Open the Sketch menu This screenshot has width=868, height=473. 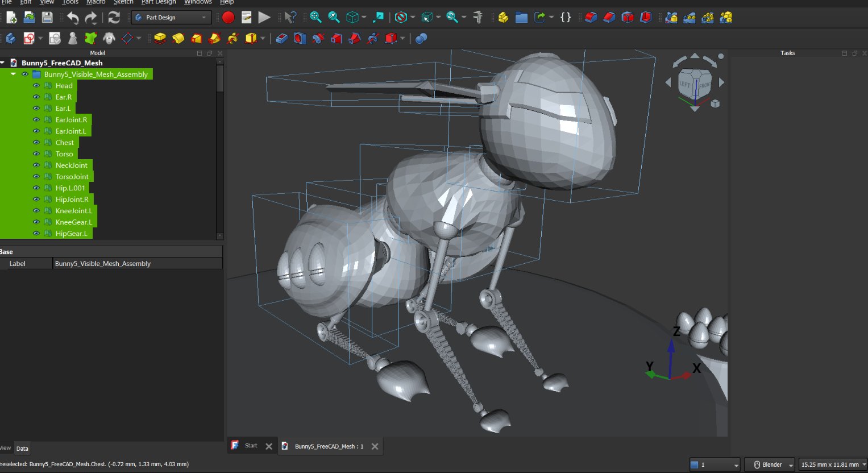click(x=123, y=2)
